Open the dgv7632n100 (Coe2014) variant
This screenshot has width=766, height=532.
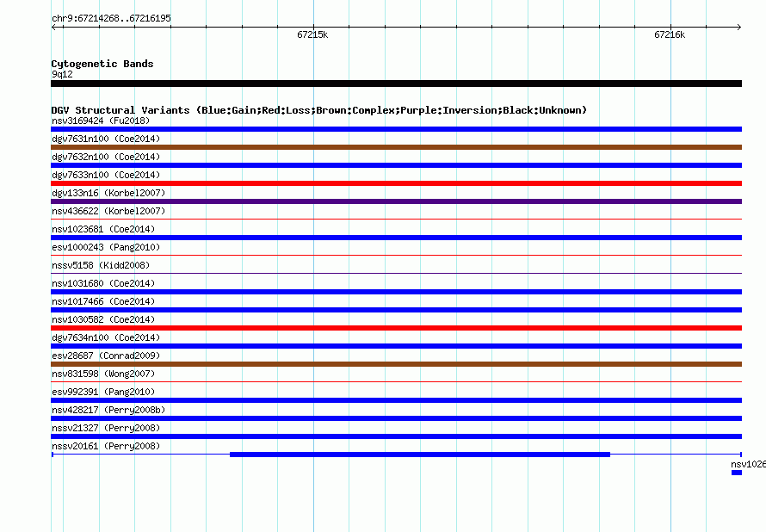[106, 157]
